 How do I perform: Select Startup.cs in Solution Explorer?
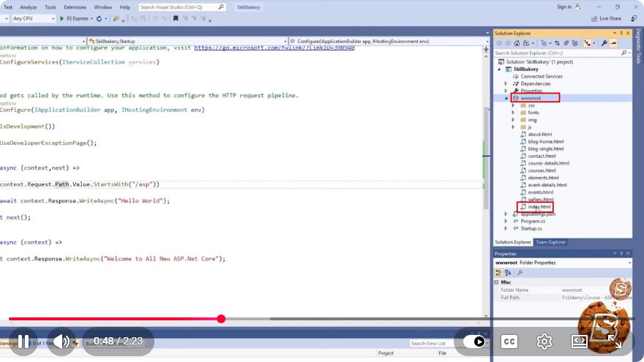531,228
